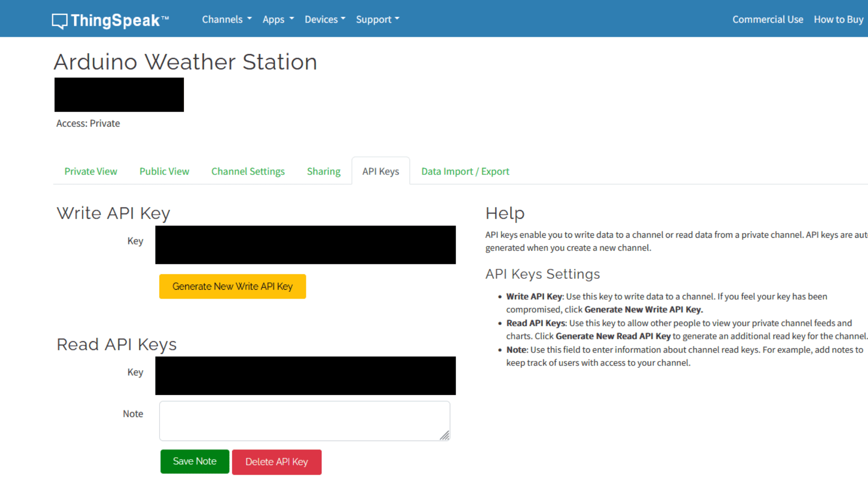Open the Channels dropdown menu
The width and height of the screenshot is (868, 488).
(x=226, y=19)
